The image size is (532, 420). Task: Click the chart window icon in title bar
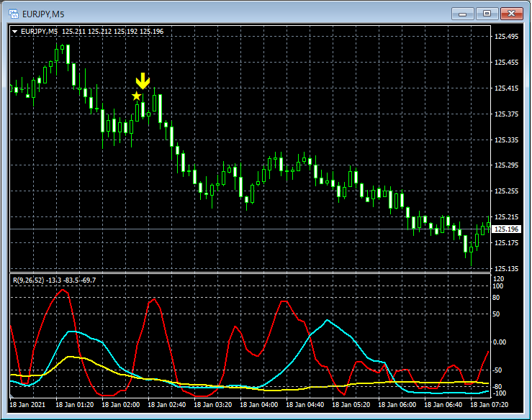tap(12, 13)
